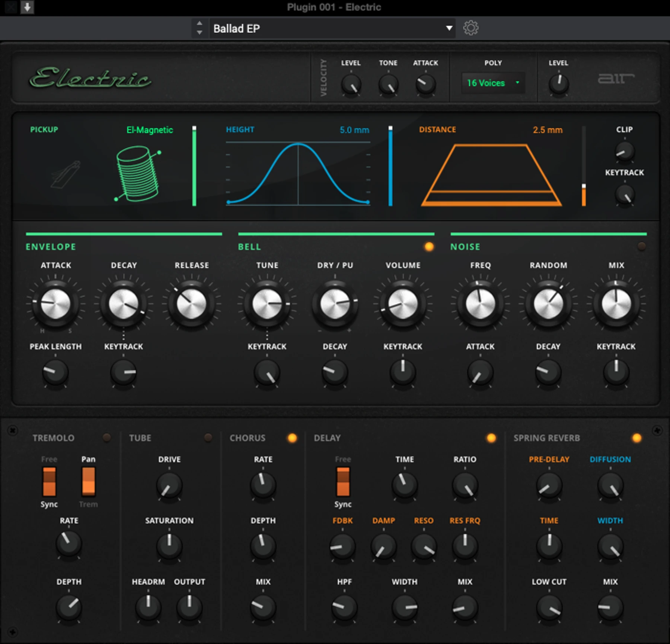Click the Tremolo Depth knob
Viewport: 670px width, 644px height.
click(x=69, y=608)
